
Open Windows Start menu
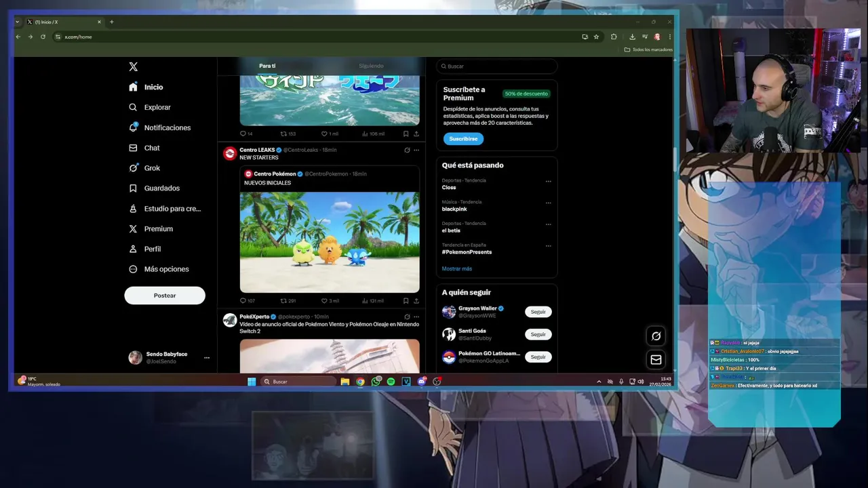[x=252, y=382]
